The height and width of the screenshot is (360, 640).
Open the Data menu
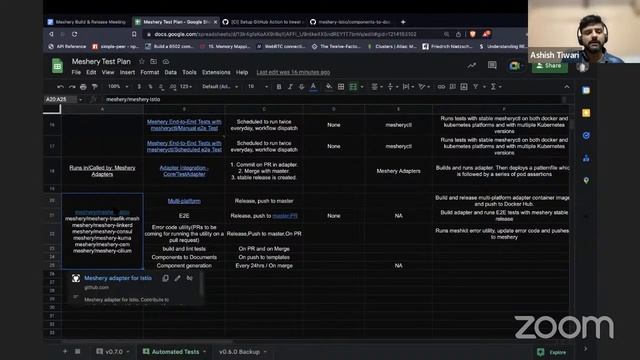coord(171,72)
